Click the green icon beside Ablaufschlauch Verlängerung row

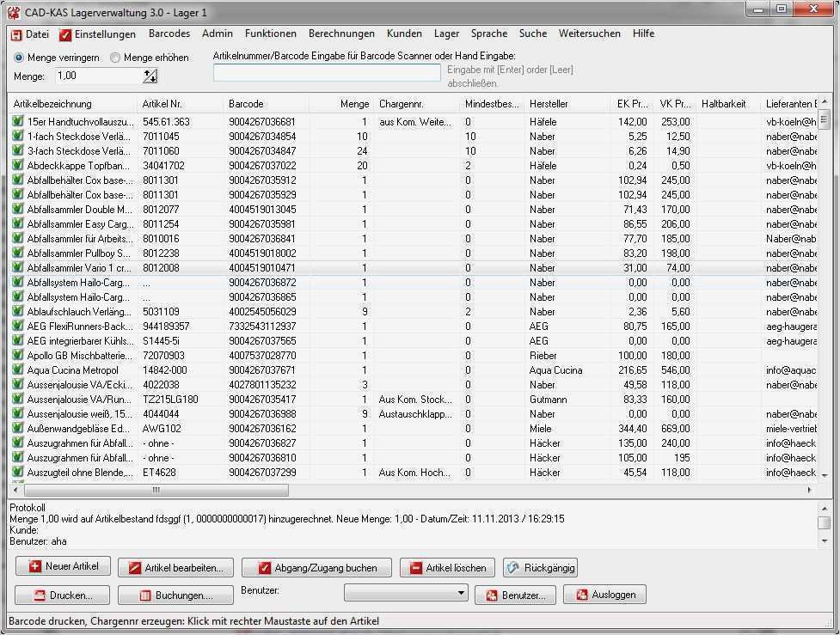(18, 311)
